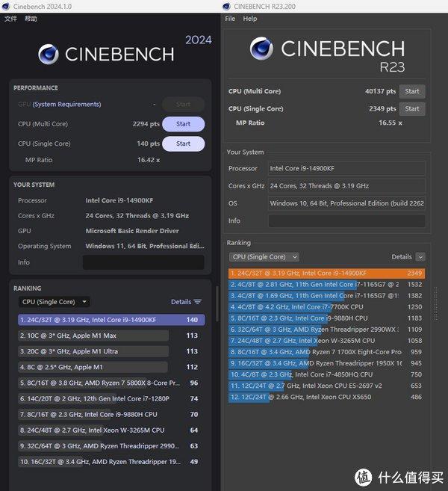Select the Ryzen 7 1700X ranking row
The image size is (448, 491).
pyautogui.click(x=326, y=352)
